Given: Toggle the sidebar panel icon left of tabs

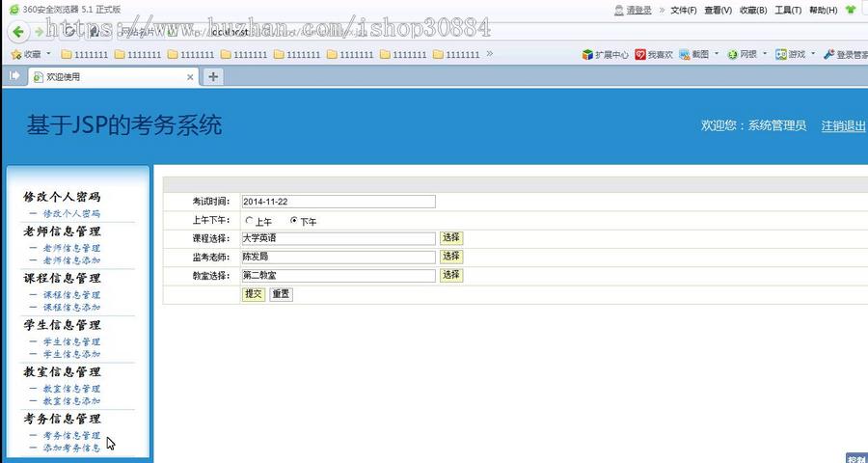Looking at the screenshot, I should tap(14, 76).
